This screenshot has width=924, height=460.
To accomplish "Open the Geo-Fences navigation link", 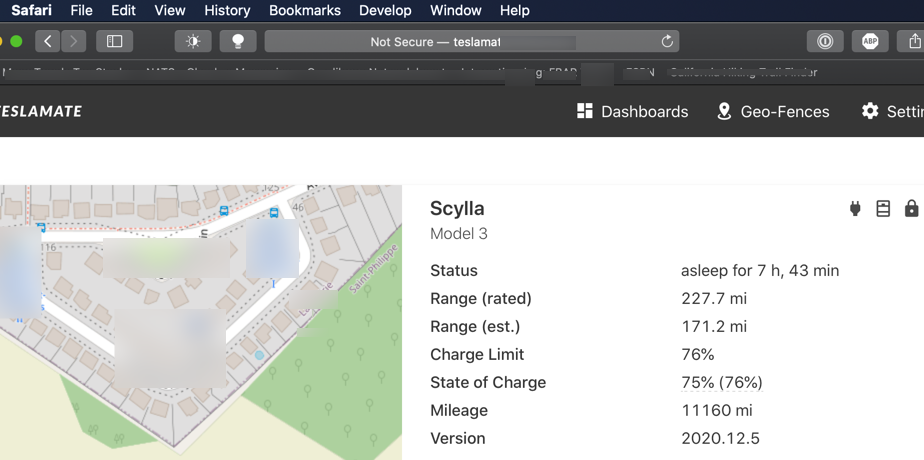I will (773, 111).
